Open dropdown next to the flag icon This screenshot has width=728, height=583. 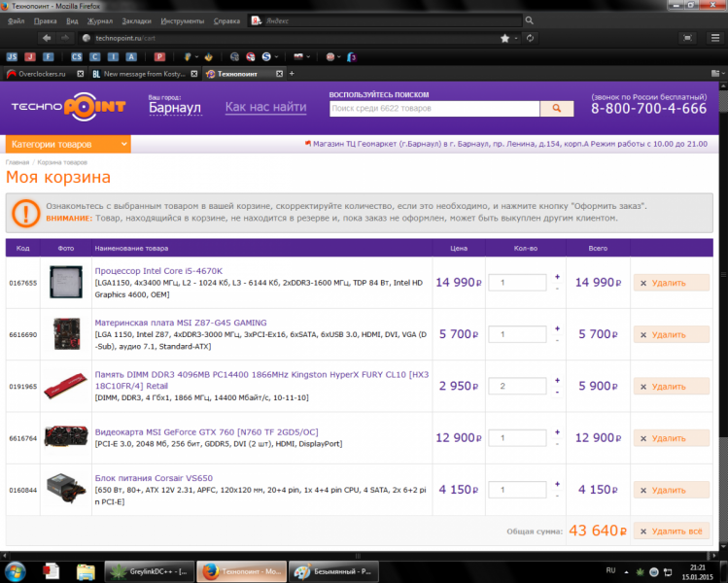[308, 57]
